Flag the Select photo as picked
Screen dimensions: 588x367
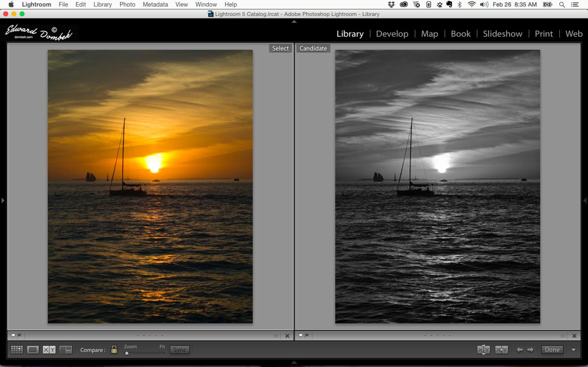[x=13, y=336]
